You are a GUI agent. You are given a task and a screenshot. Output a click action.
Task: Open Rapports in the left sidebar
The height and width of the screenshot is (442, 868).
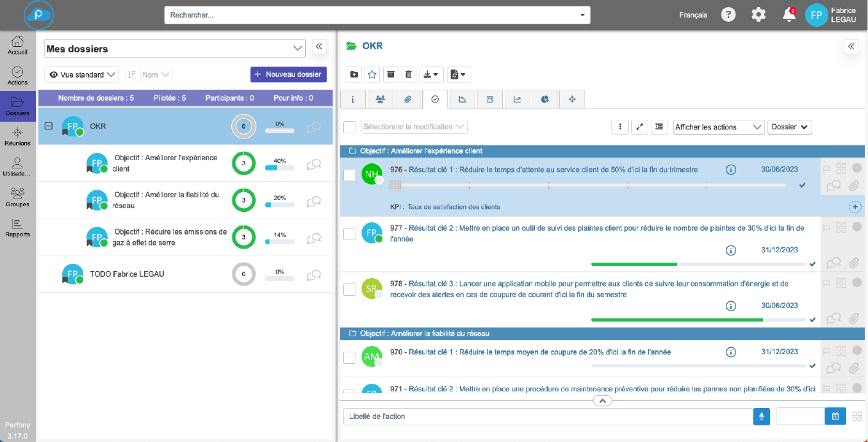[17, 227]
